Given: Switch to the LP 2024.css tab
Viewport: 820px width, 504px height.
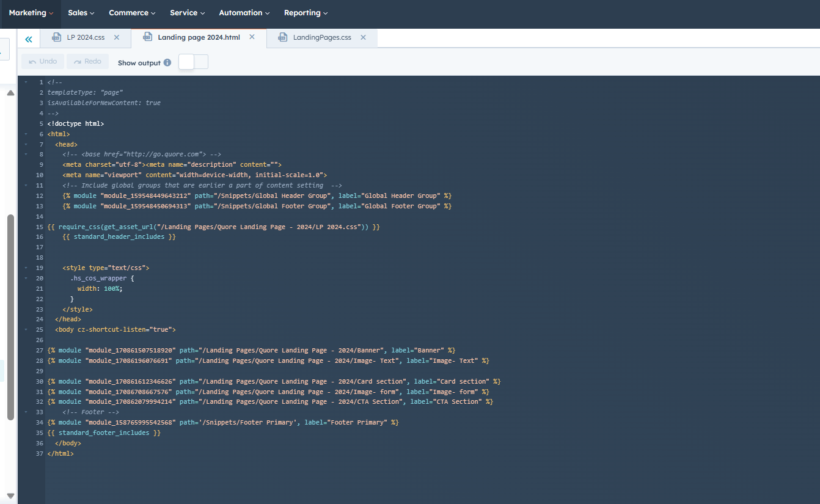Looking at the screenshot, I should [86, 37].
